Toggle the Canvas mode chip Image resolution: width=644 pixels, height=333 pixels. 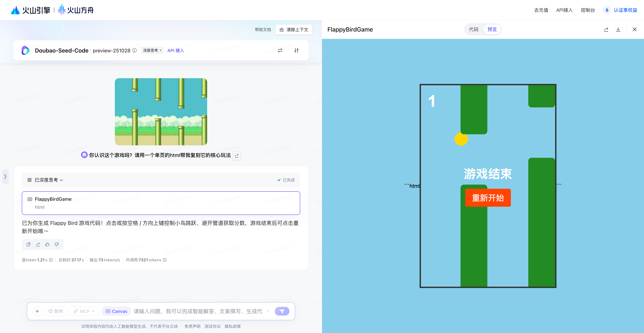point(117,311)
